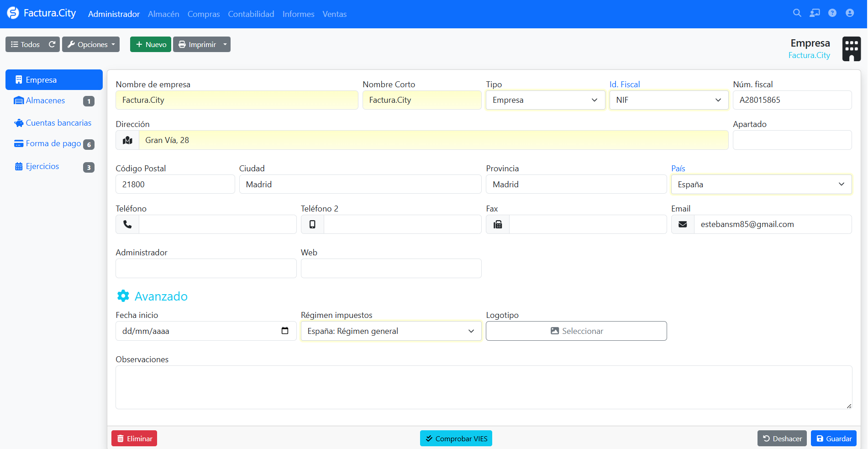
Task: Click the mobile icon beside Teléfono 2
Action: [x=312, y=224]
